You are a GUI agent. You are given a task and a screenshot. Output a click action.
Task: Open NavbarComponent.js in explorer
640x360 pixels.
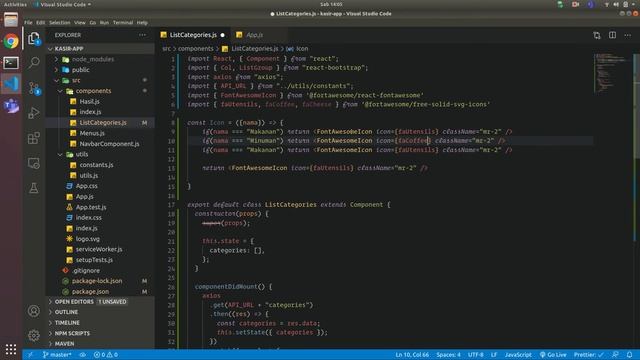tap(109, 144)
